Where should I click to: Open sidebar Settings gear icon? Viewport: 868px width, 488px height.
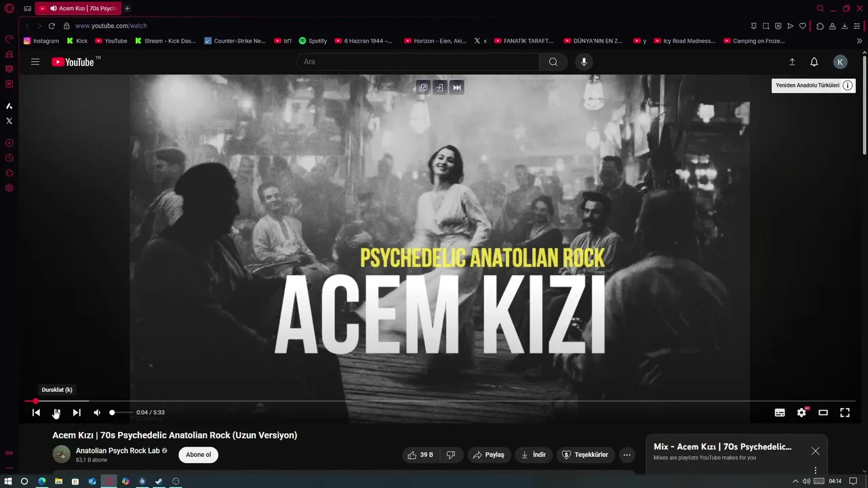[9, 188]
